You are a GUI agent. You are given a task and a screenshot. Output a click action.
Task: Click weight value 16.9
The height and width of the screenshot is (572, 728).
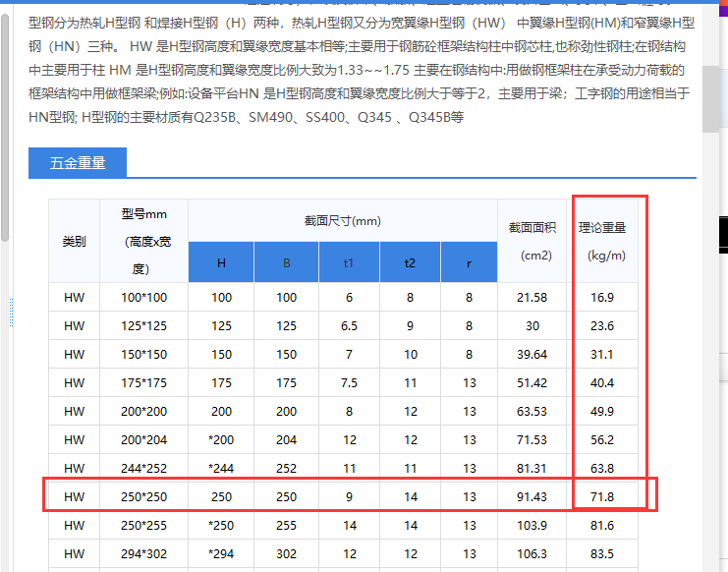point(602,297)
